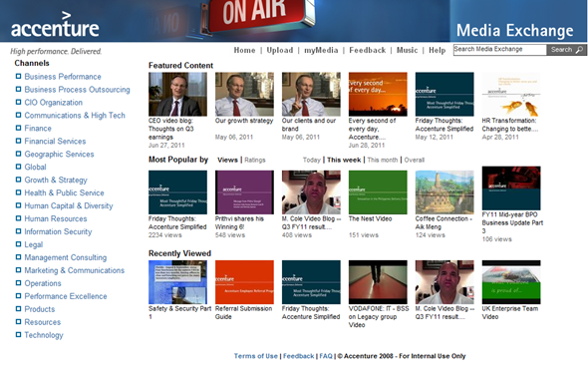This screenshot has height=373, width=588.
Task: Open FY11 Mid-year BPO Business Update thumbnail
Action: [511, 188]
